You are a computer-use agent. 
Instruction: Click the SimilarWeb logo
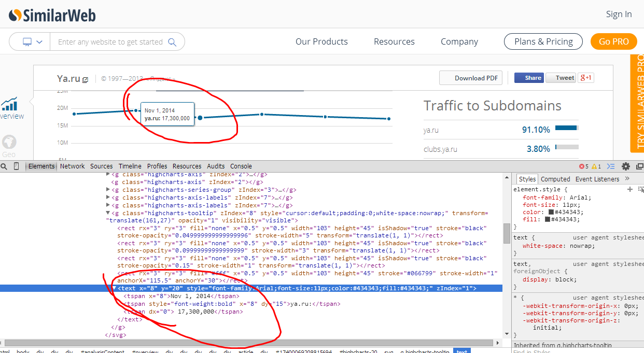tap(52, 15)
